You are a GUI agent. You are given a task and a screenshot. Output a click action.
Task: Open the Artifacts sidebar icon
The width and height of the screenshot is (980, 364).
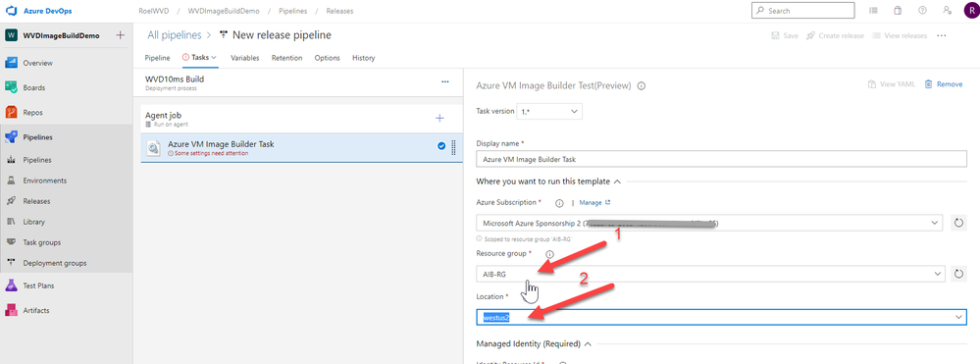[x=11, y=310]
